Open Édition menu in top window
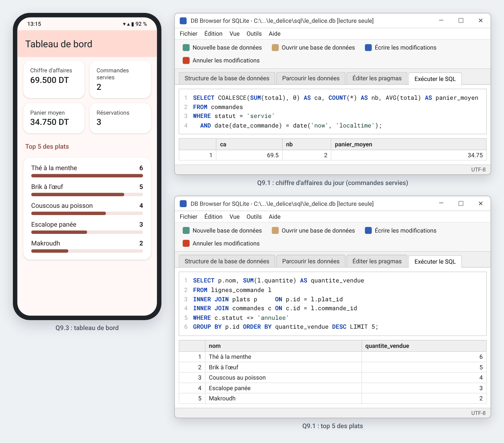The image size is (504, 443). click(213, 34)
